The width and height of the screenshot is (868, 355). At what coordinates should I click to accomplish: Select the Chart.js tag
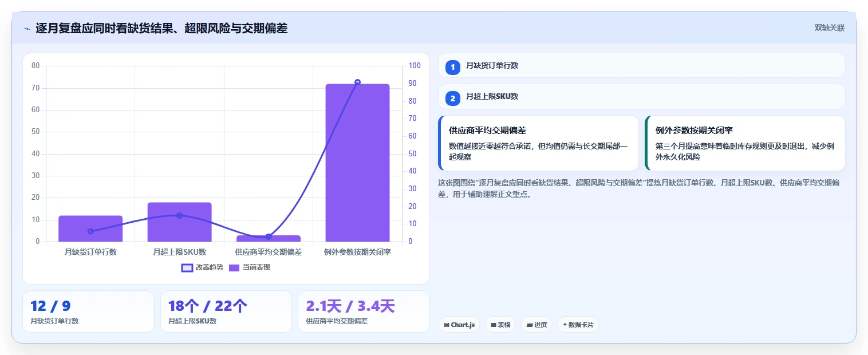tap(459, 325)
